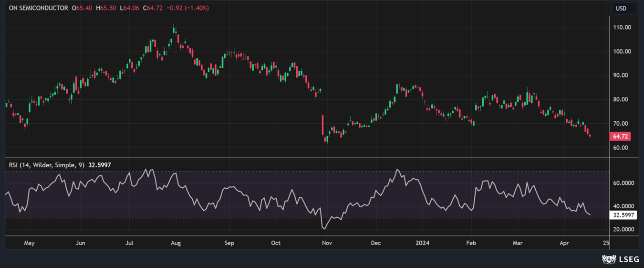Click the Aug label on time axis

[176, 243]
